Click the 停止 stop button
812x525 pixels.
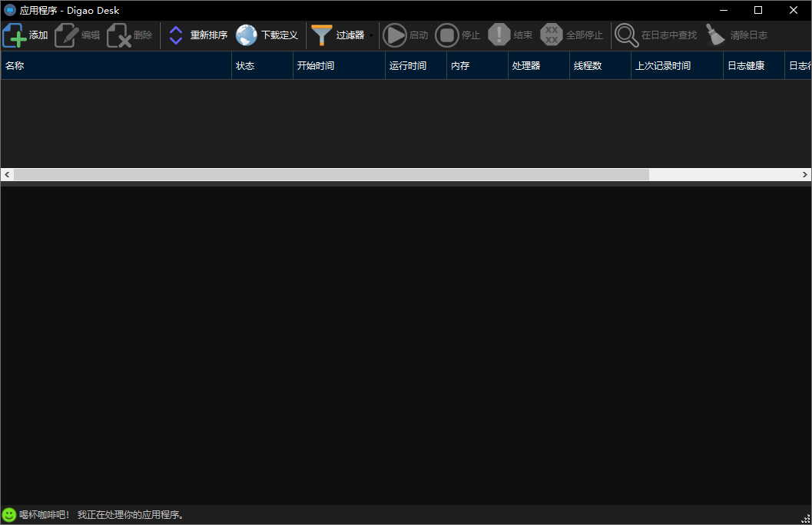click(x=447, y=35)
